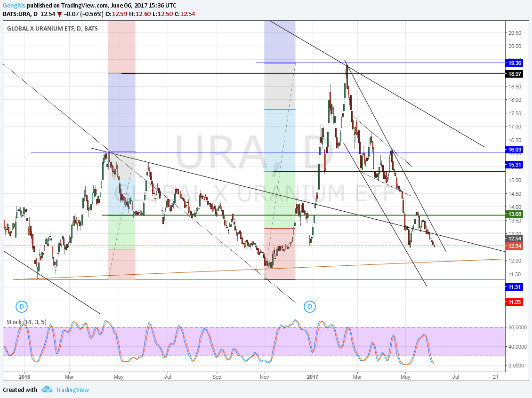Click the 2016 date axis label
This screenshot has width=532, height=398.
tap(24, 377)
